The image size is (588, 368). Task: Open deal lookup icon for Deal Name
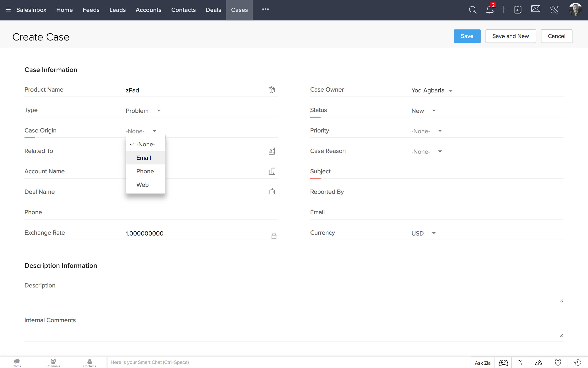[272, 192]
